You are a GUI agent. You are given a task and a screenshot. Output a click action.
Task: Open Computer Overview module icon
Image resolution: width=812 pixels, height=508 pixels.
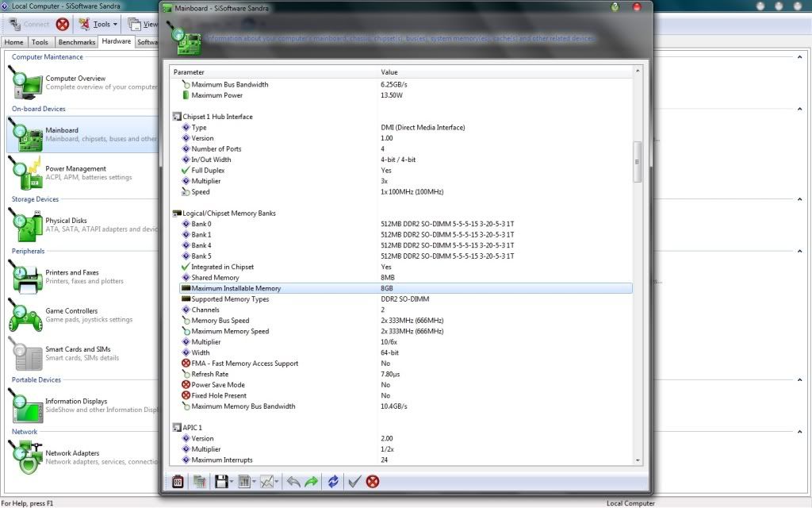tap(25, 83)
